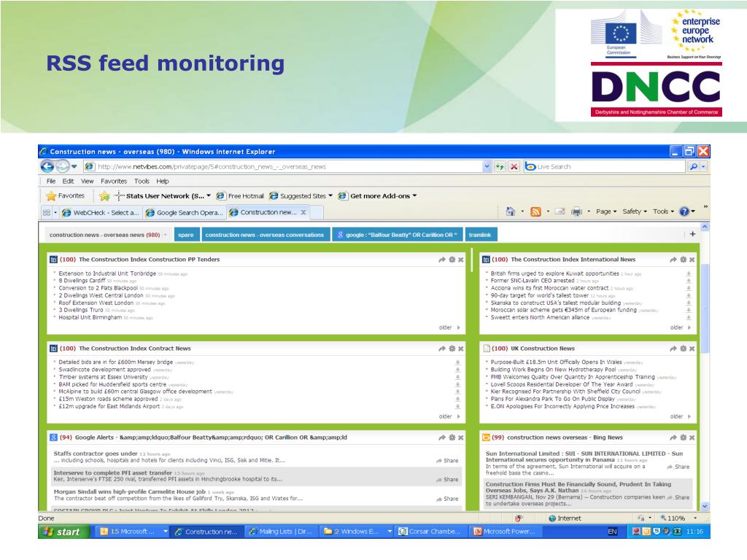Open the address bar history dropdown

point(487,167)
